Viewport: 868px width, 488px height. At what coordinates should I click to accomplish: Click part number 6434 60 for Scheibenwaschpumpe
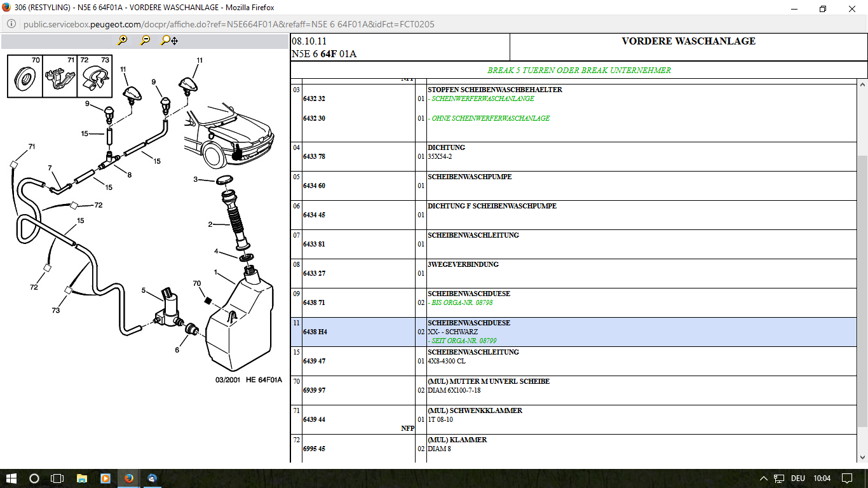[x=315, y=186]
